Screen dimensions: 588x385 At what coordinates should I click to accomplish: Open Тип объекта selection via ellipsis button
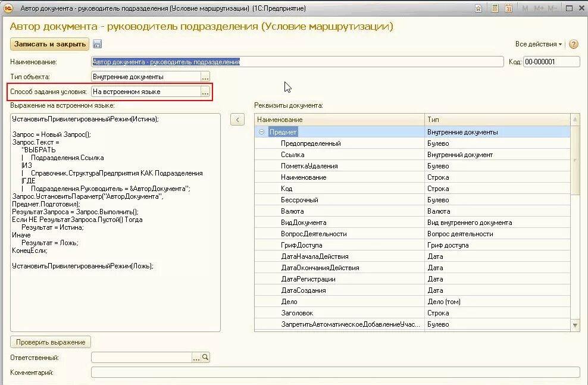pyautogui.click(x=206, y=76)
